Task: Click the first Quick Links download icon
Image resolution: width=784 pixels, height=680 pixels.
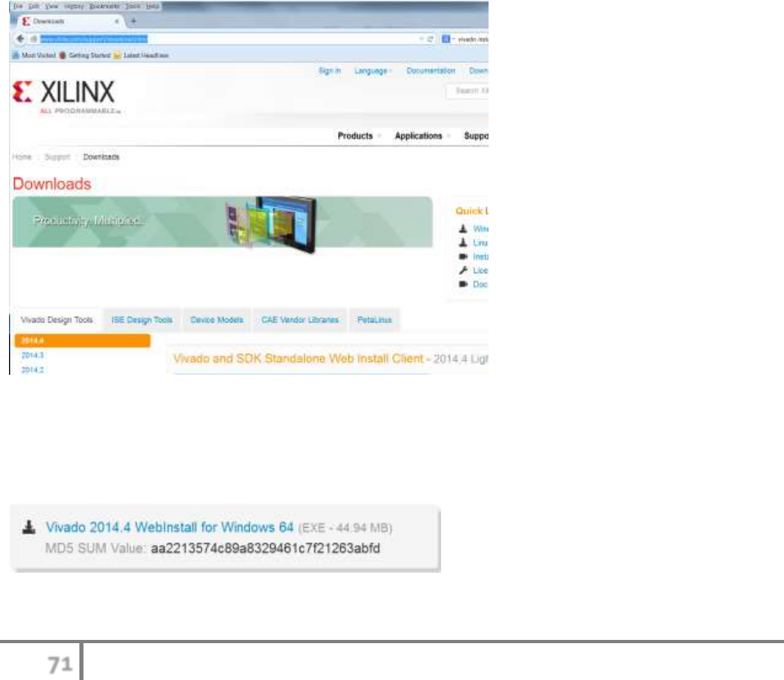Action: (463, 228)
